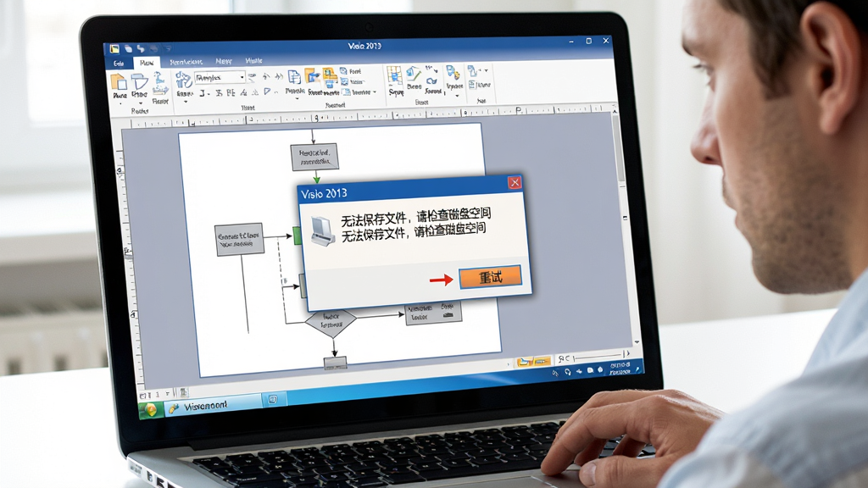Click the top small icon in stacked trio

[x=344, y=71]
